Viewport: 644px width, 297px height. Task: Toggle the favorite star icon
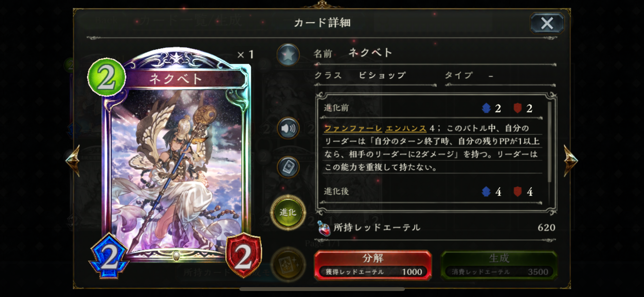click(x=288, y=55)
